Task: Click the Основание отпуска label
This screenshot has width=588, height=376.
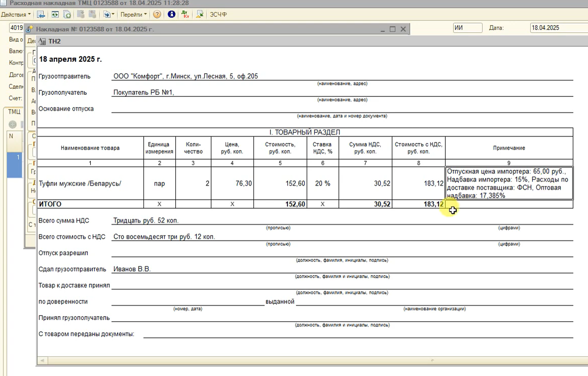Action: coord(66,109)
